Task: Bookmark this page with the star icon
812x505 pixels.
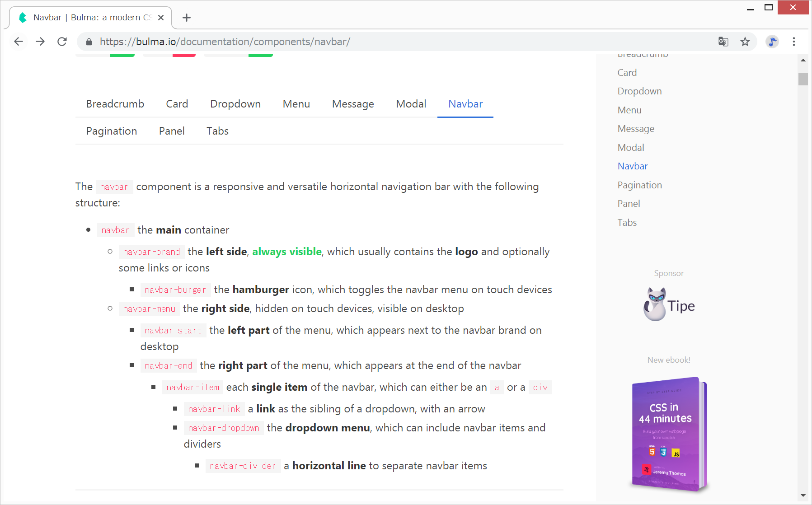Action: tap(745, 42)
